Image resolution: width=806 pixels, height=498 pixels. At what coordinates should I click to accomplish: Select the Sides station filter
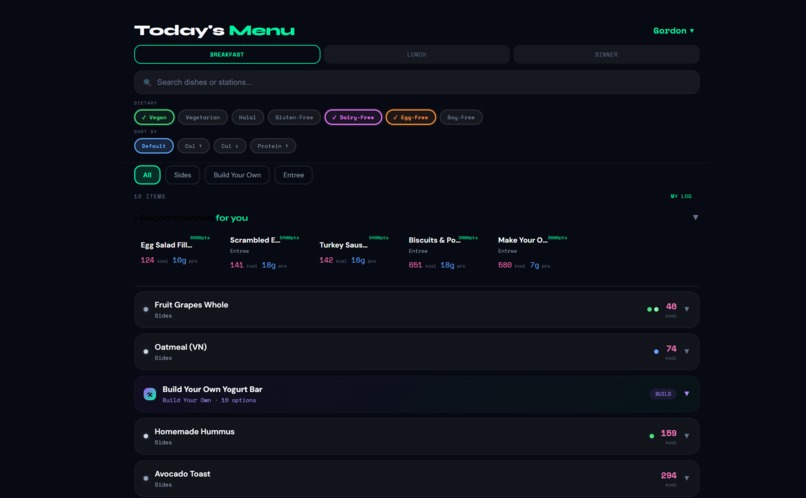pyautogui.click(x=182, y=175)
